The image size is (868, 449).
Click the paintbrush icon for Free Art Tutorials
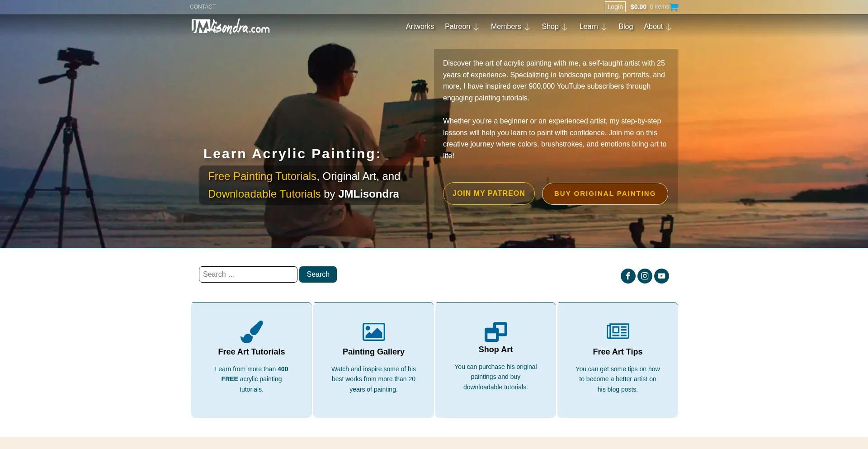click(251, 332)
